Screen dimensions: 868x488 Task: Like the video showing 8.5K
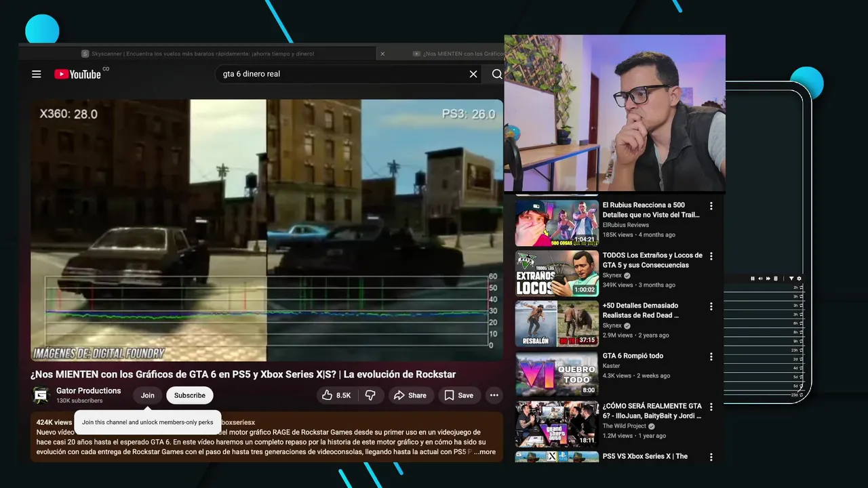(336, 395)
